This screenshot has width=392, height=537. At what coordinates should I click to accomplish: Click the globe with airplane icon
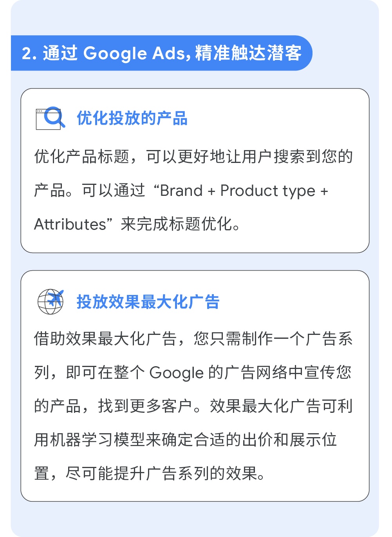(51, 302)
